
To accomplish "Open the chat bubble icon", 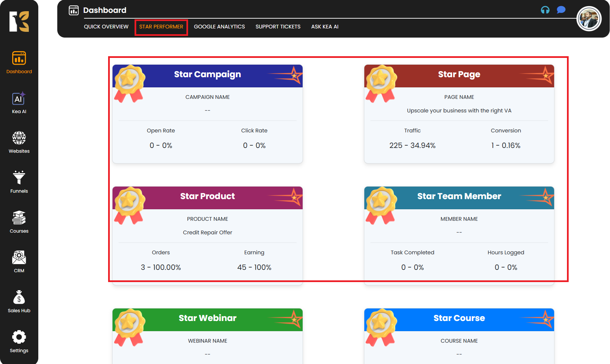I will click(561, 10).
